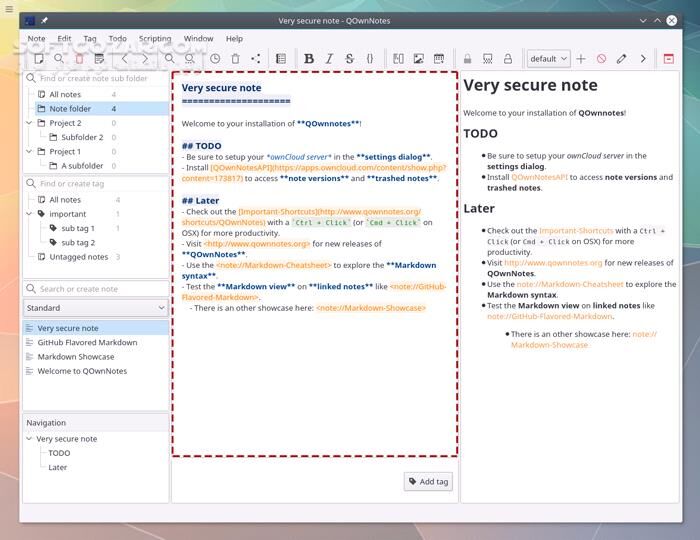Image resolution: width=700 pixels, height=540 pixels.
Task: Collapse Very secure note in Navigation
Action: pyautogui.click(x=29, y=439)
